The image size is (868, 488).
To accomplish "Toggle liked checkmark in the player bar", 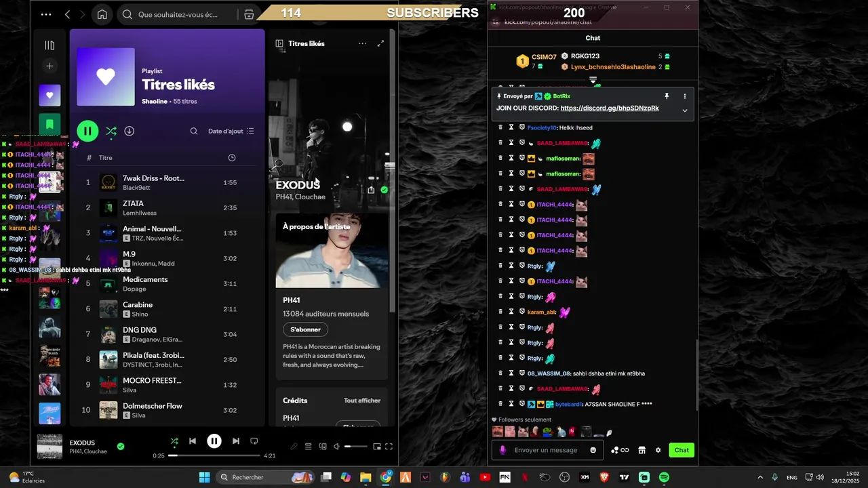I will tap(121, 447).
